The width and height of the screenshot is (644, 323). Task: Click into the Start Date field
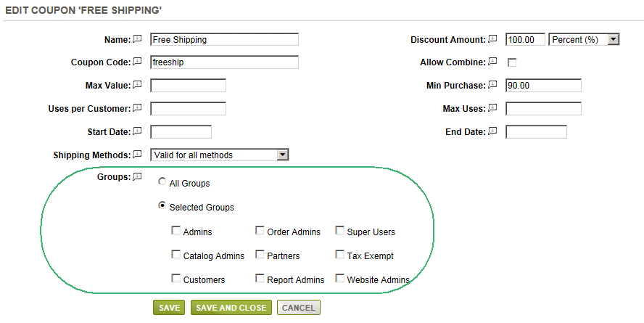coord(181,132)
